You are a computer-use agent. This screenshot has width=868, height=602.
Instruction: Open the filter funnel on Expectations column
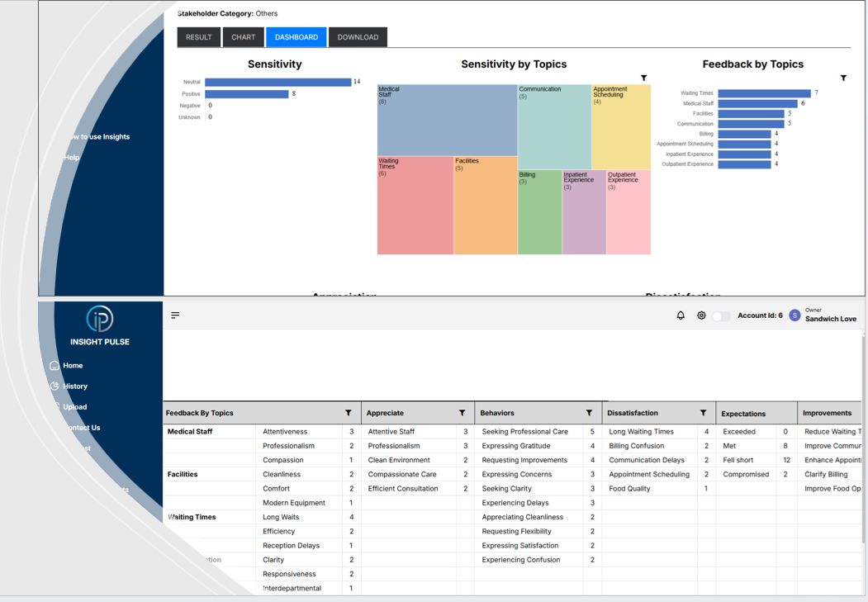pyautogui.click(x=789, y=413)
